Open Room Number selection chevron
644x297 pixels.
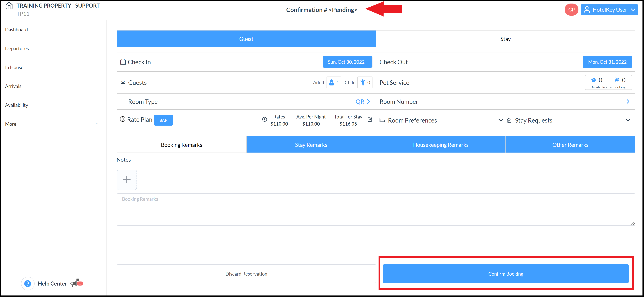628,101
